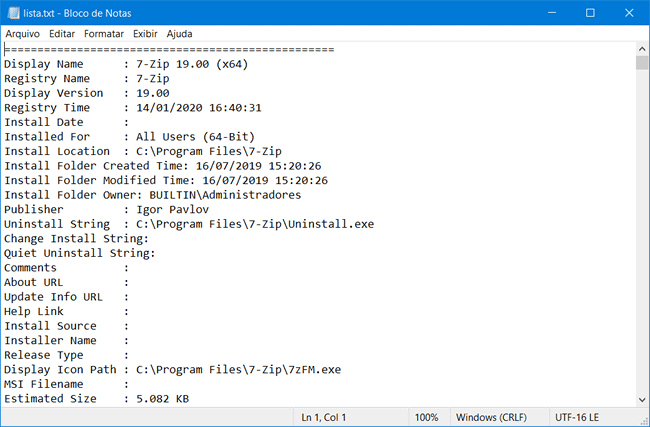Open the Formatar menu
This screenshot has height=427, width=650.
(x=105, y=33)
